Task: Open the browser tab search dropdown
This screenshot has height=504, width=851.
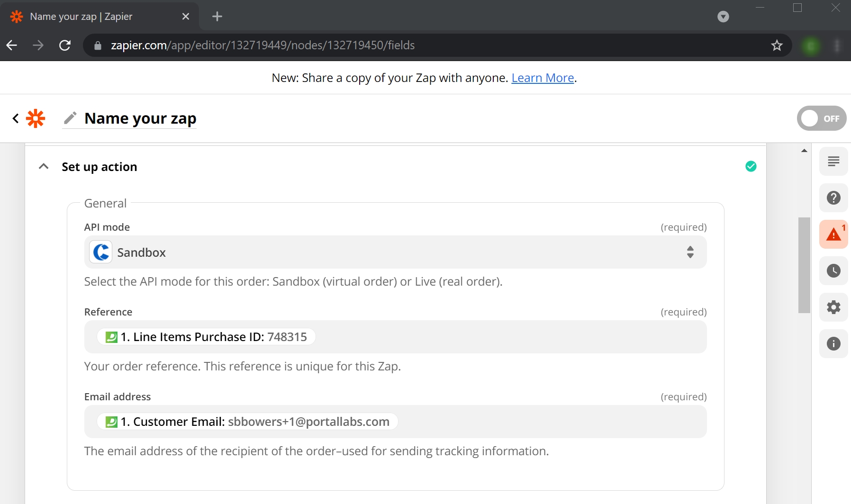Action: (x=723, y=17)
